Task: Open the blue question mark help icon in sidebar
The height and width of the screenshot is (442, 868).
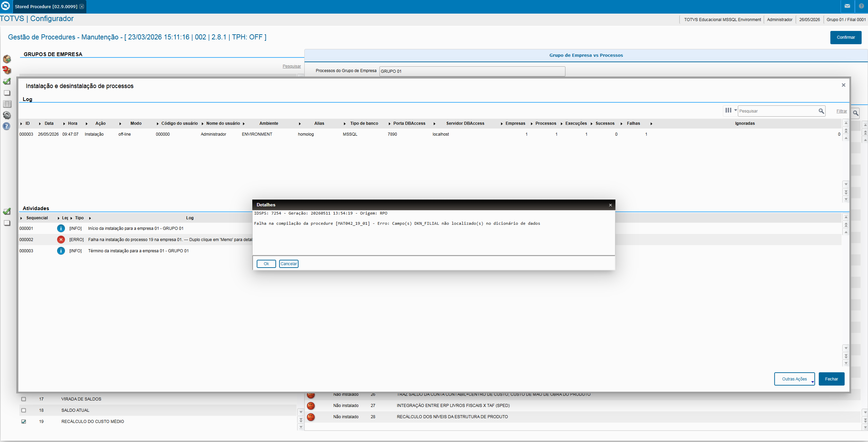Action: [x=6, y=126]
